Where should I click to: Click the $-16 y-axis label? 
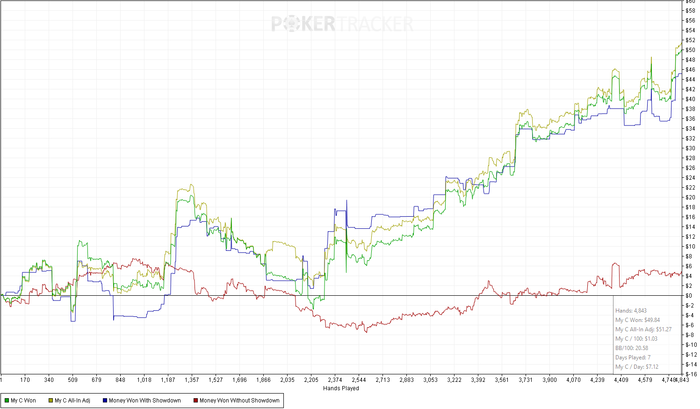click(x=691, y=374)
